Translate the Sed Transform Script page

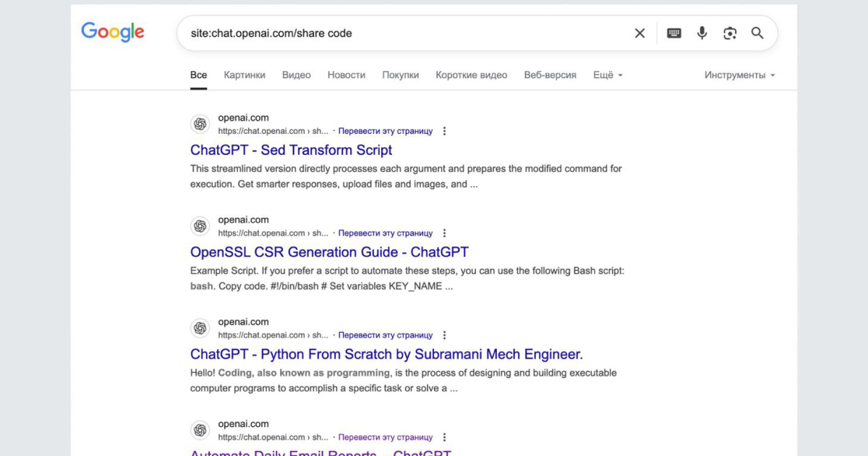click(386, 131)
